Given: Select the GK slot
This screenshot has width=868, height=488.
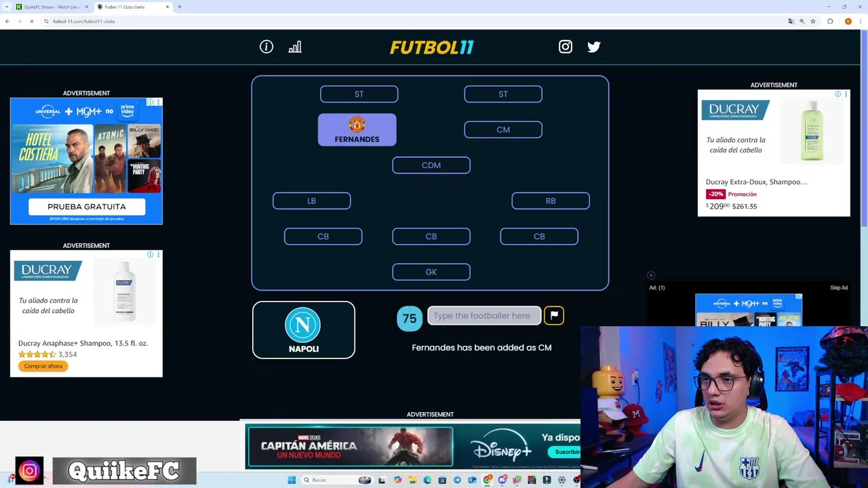Looking at the screenshot, I should coord(431,272).
